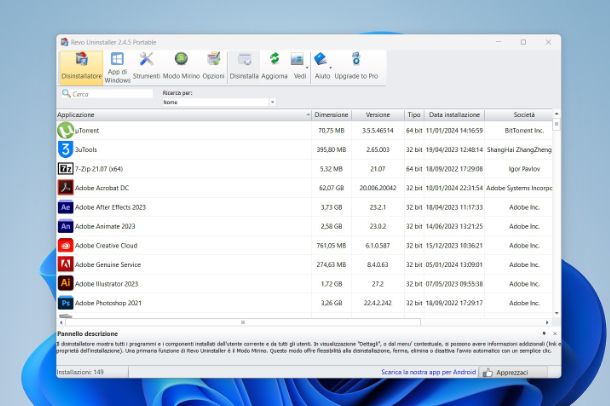
Task: Select the After Effects 2023 icon
Action: [65, 207]
